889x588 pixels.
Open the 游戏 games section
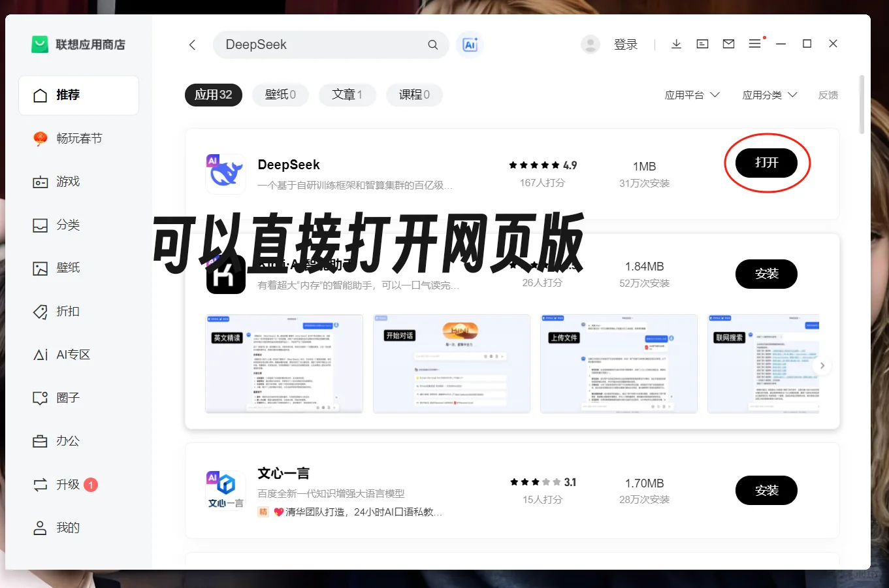(67, 182)
